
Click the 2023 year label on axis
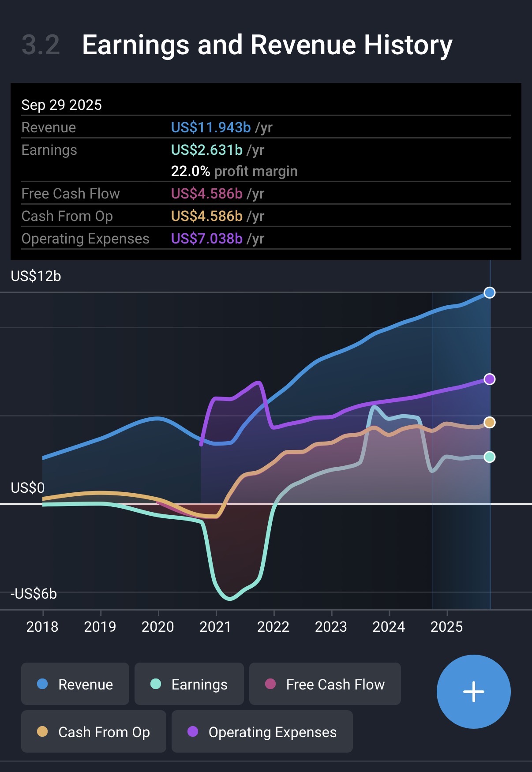click(x=331, y=626)
